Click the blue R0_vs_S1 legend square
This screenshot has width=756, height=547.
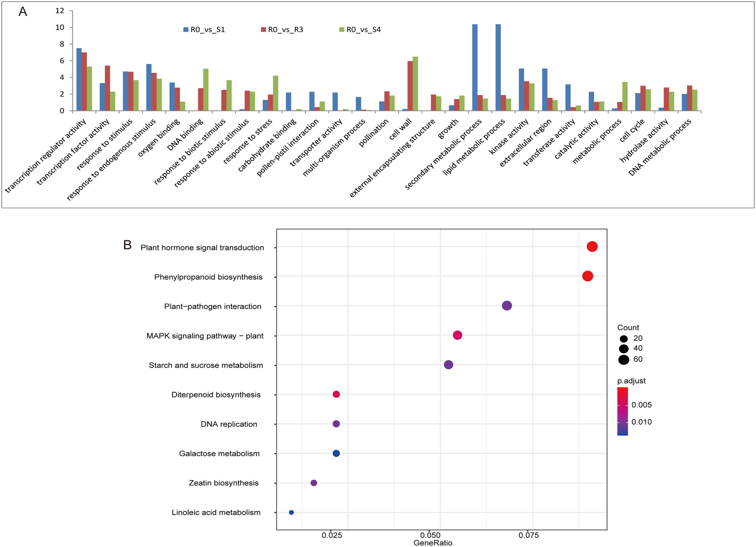[x=186, y=30]
